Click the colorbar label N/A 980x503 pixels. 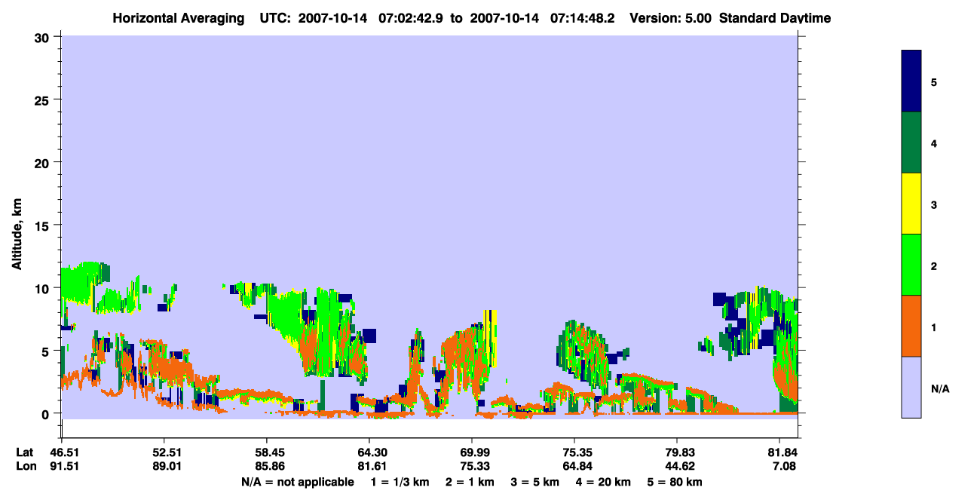tap(940, 389)
